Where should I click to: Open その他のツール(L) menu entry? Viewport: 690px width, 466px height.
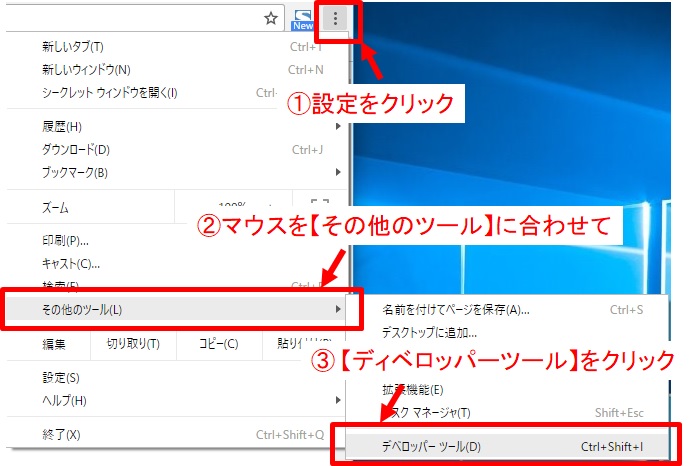pos(177,309)
